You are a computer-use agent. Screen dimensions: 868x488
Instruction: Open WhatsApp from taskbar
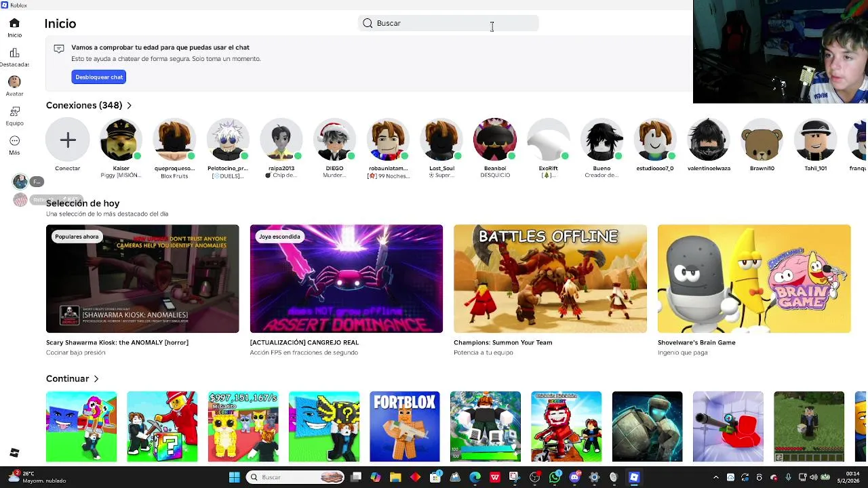[x=555, y=477]
